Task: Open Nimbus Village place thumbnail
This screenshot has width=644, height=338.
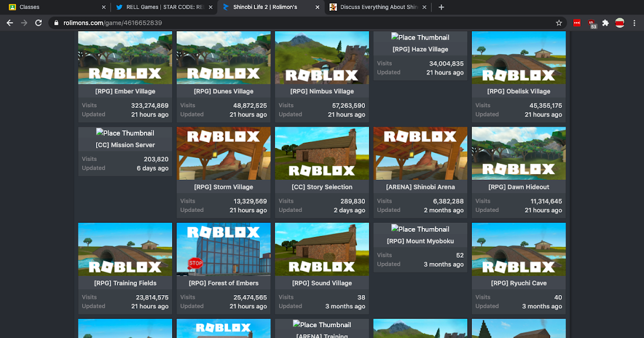Action: 322,57
